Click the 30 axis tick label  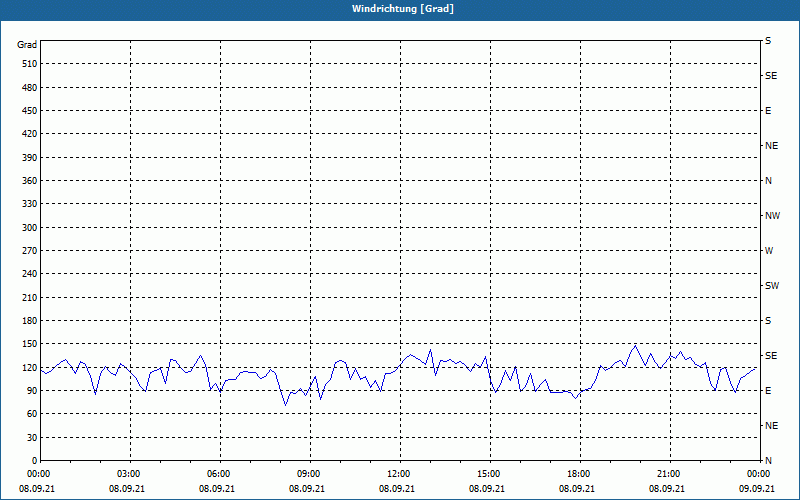(32, 437)
